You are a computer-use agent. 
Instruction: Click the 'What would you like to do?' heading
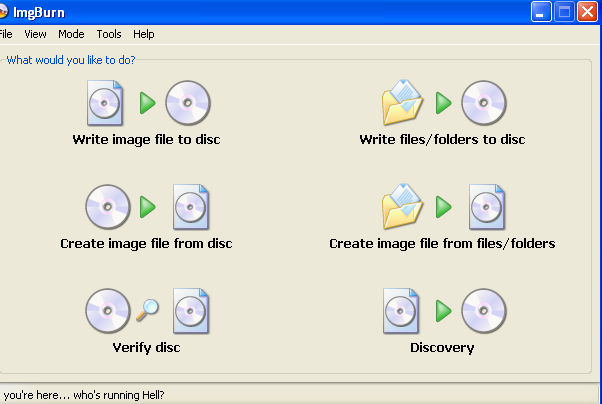71,60
